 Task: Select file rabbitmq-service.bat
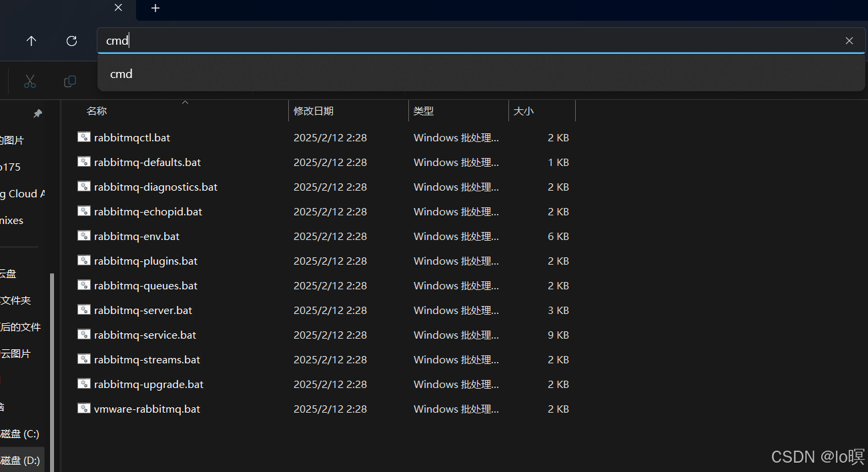click(x=145, y=335)
